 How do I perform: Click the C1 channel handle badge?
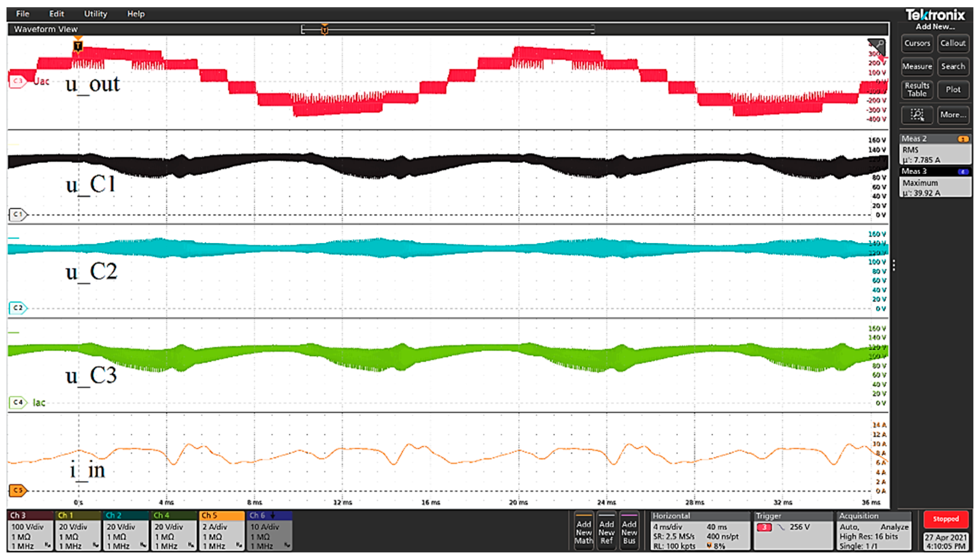[18, 214]
